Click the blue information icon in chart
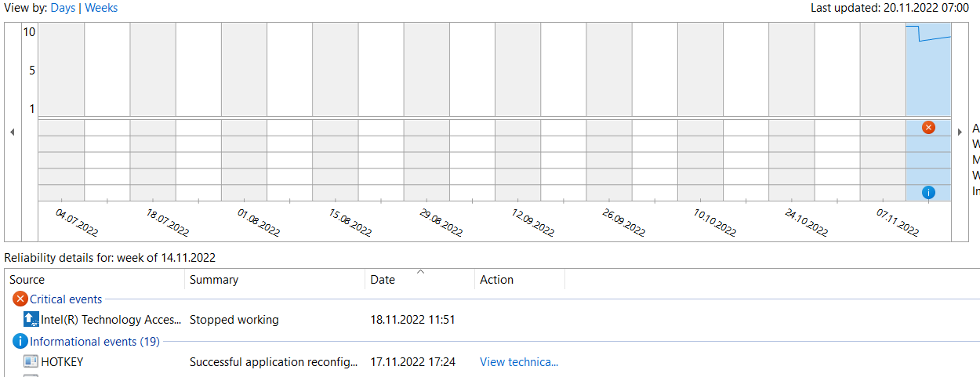Viewport: 980px width, 377px height. tap(928, 192)
